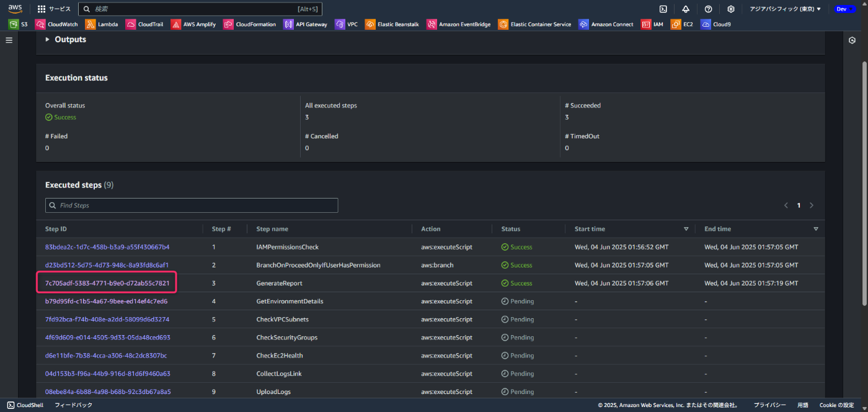This screenshot has width=868, height=412.
Task: Focus the top console search box
Action: click(200, 9)
